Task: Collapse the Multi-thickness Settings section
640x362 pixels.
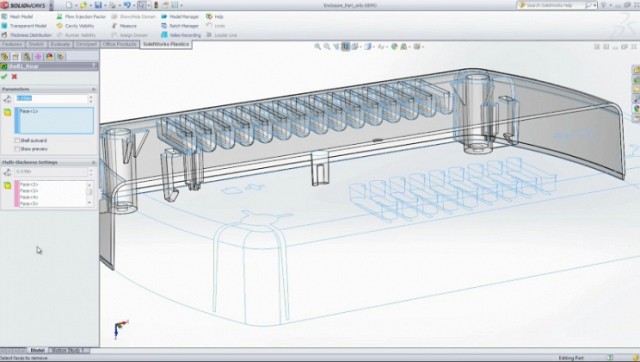Action: click(93, 162)
